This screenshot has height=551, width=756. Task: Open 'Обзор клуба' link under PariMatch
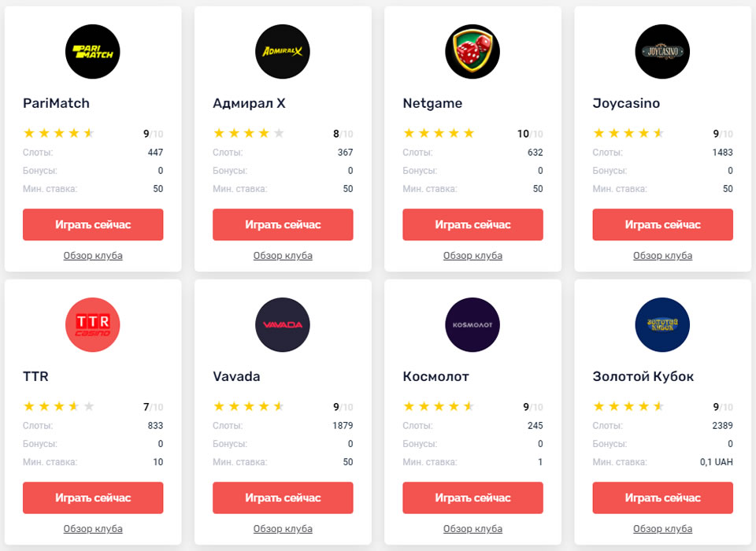[93, 256]
